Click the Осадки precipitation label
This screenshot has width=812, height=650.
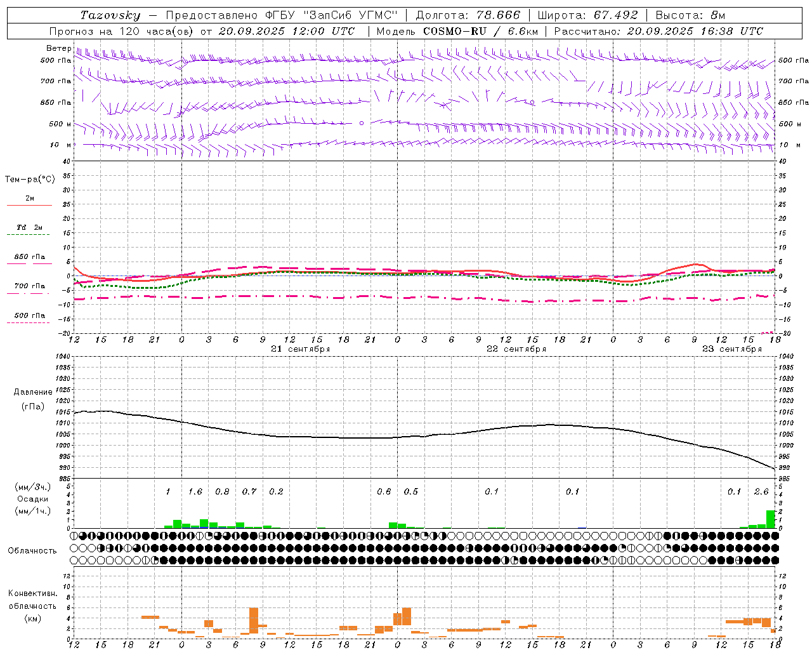(33, 499)
